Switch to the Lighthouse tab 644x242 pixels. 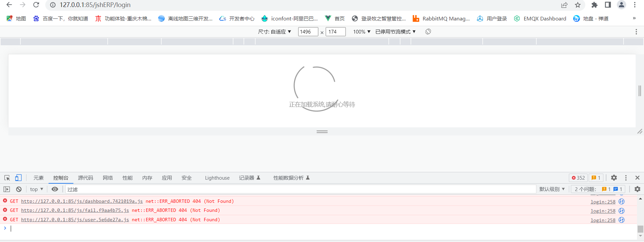217,178
